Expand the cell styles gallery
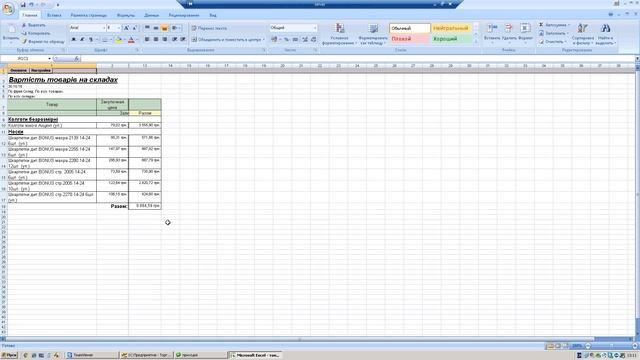The image size is (640, 360). tap(476, 41)
